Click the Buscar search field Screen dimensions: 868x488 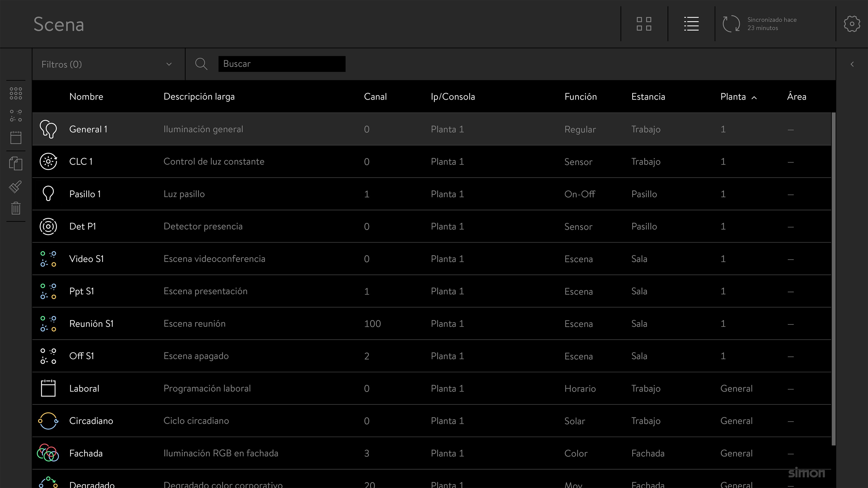(x=282, y=64)
